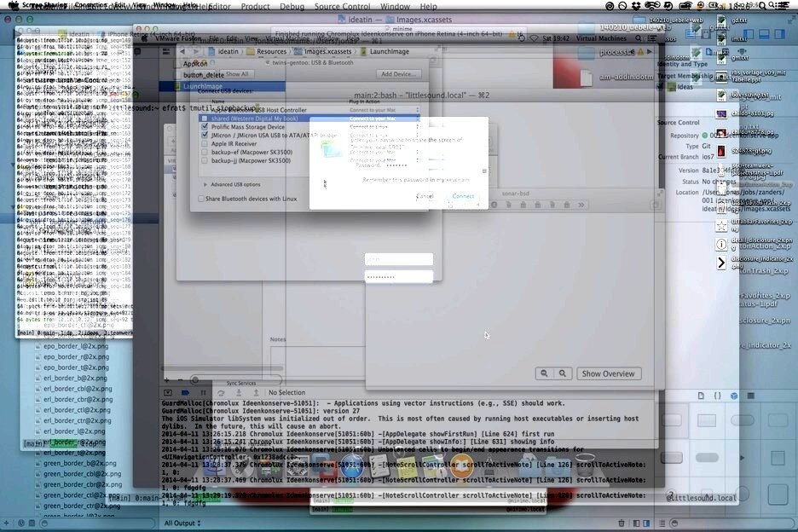Toggle breakpoints in the debug bar
The height and width of the screenshot is (532, 798).
pyautogui.click(x=185, y=392)
